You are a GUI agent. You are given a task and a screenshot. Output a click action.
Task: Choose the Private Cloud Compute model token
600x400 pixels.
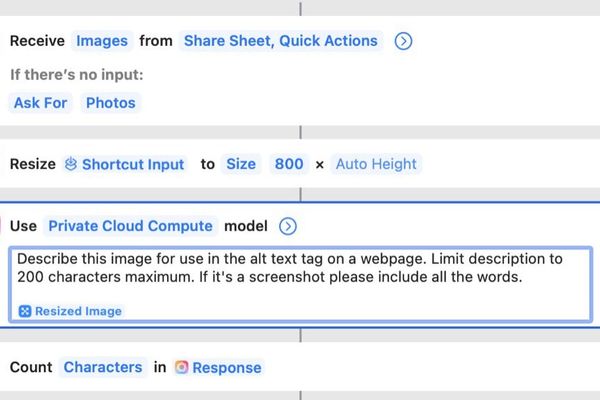point(131,226)
